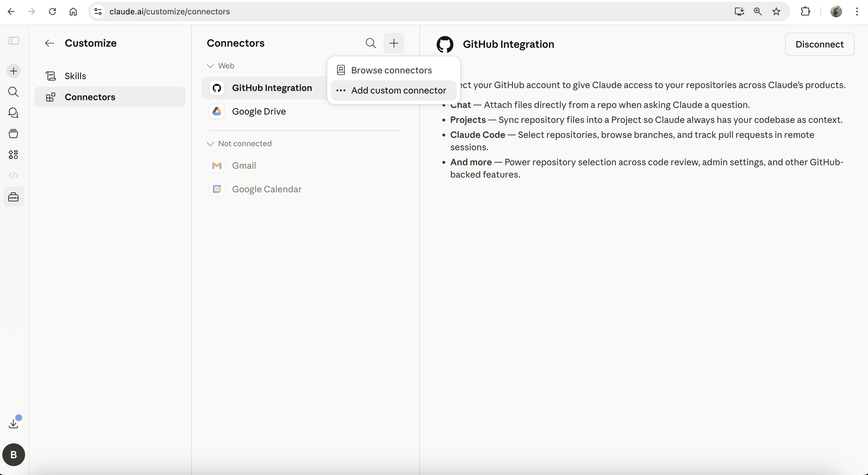868x475 pixels.
Task: Select GitHub Integration connector
Action: [264, 88]
